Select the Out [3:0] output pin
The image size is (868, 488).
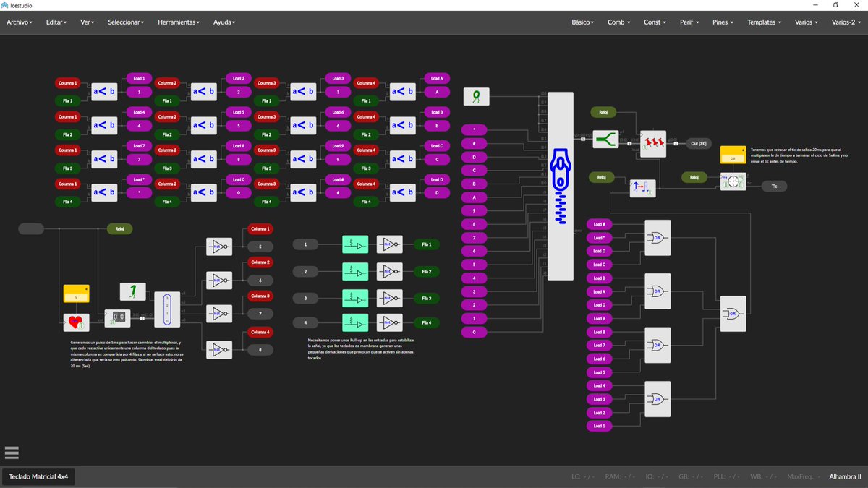click(x=699, y=143)
